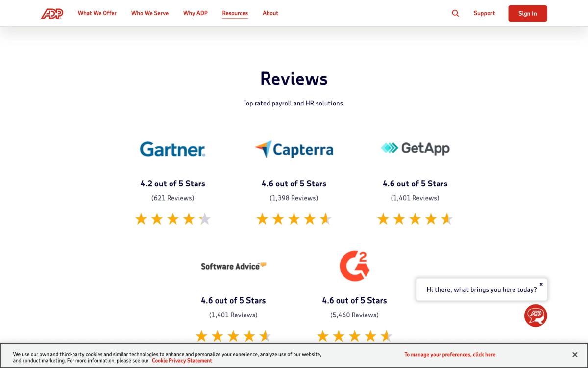This screenshot has width=588, height=368.
Task: Open the Why ADP menu
Action: [x=196, y=13]
